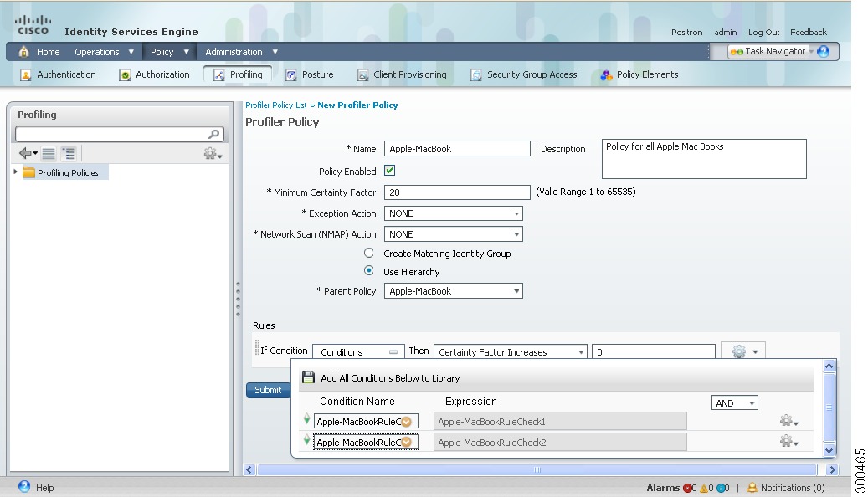
Task: Switch to the Authentication tab
Action: 58,74
